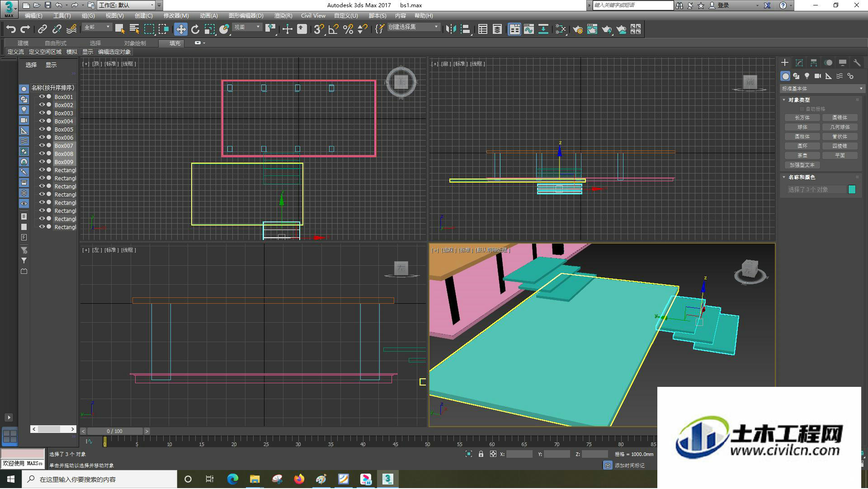The width and height of the screenshot is (868, 489).
Task: Open the 工作区: 默认 workspace dropdown
Action: [127, 5]
